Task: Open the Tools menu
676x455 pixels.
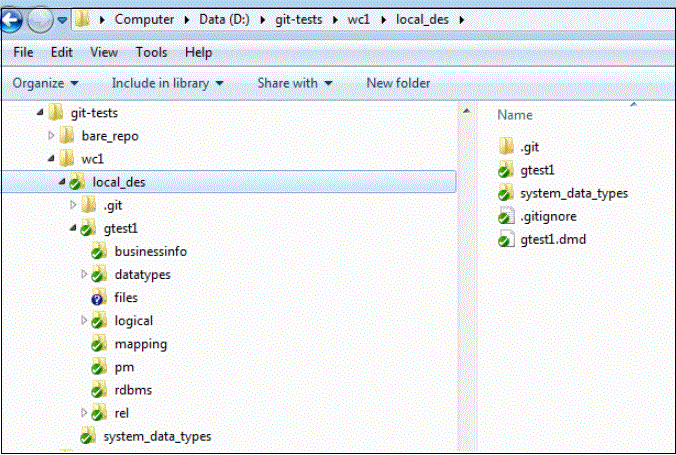Action: pos(151,52)
